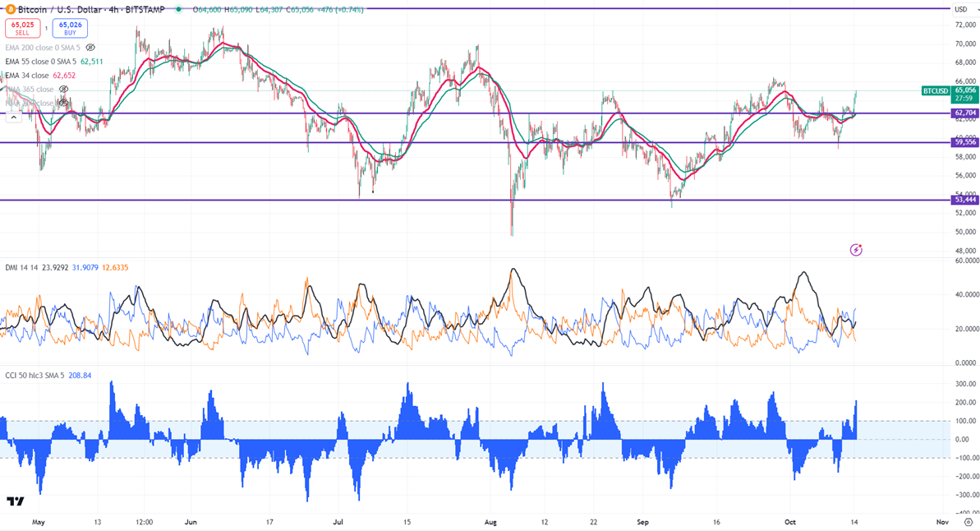The height and width of the screenshot is (531, 980).
Task: Click the DMI value 23.9292
Action: [x=55, y=268]
